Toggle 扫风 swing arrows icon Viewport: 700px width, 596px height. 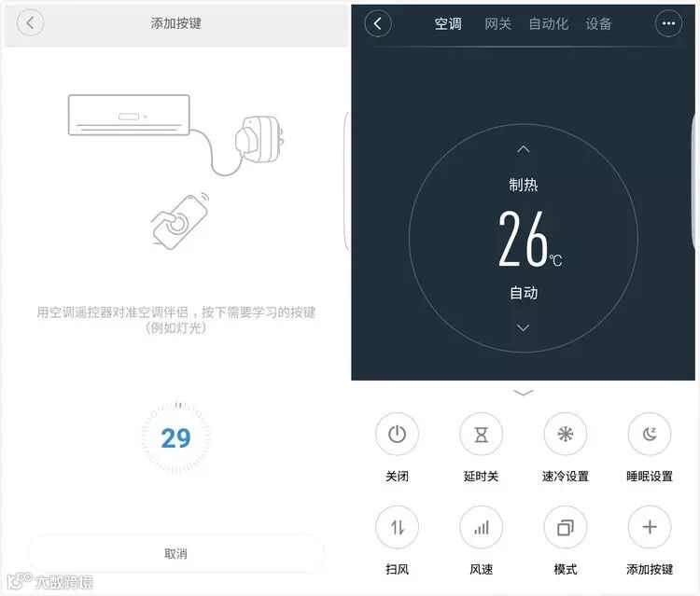[x=397, y=527]
